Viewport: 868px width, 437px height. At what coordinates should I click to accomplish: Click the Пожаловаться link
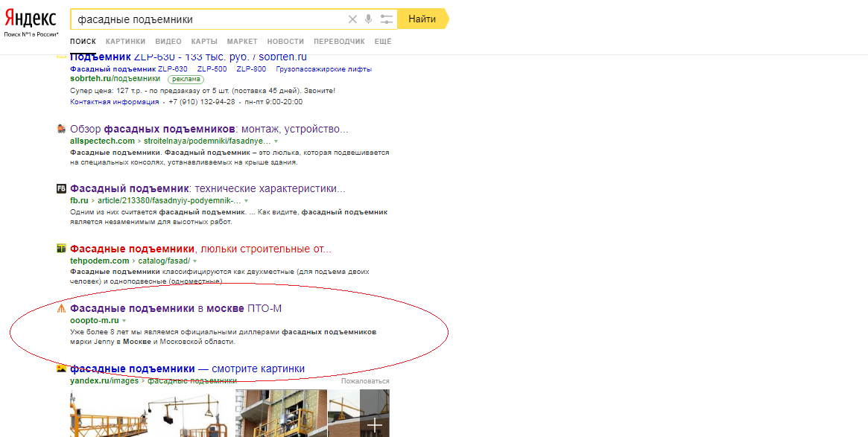tap(366, 380)
